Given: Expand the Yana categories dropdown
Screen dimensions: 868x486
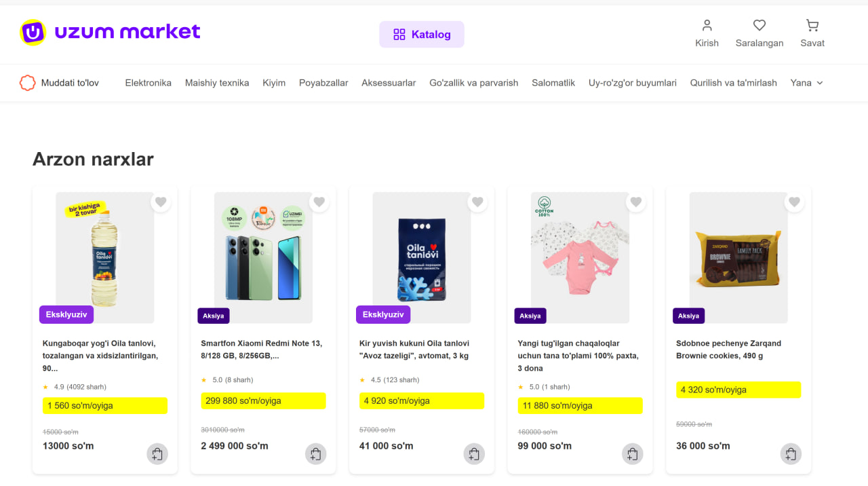Looking at the screenshot, I should point(806,83).
